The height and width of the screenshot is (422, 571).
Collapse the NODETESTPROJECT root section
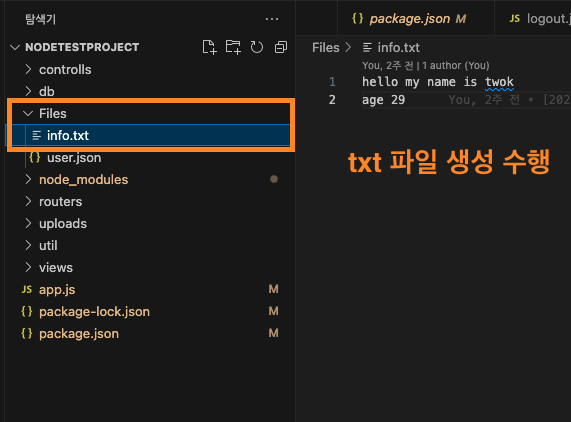coord(15,47)
